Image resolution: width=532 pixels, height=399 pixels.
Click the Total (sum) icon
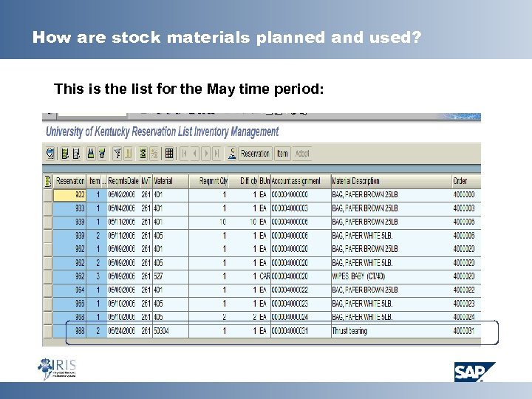pos(143,154)
